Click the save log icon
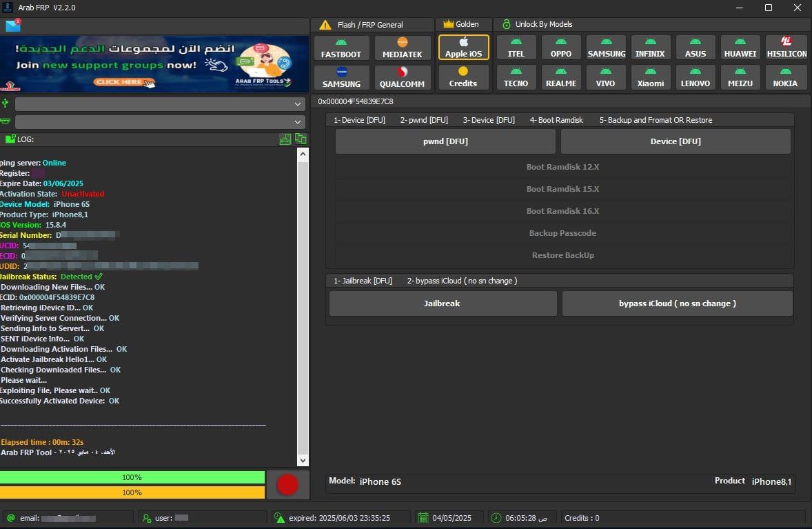The image size is (812, 529). [285, 139]
